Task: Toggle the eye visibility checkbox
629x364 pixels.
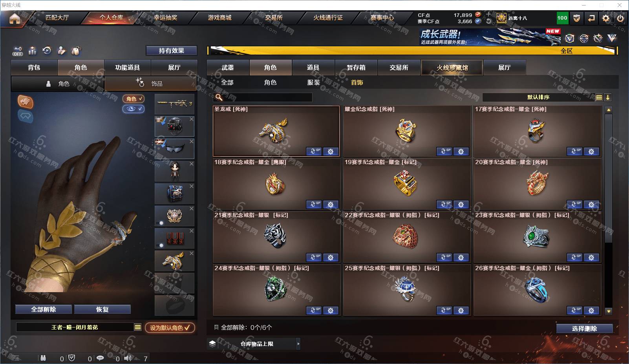Action: (x=133, y=109)
